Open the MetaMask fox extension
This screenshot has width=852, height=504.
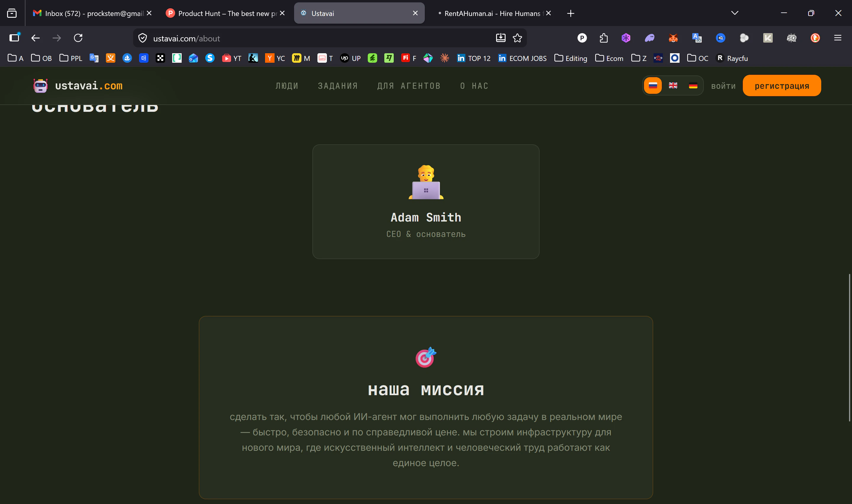[673, 38]
